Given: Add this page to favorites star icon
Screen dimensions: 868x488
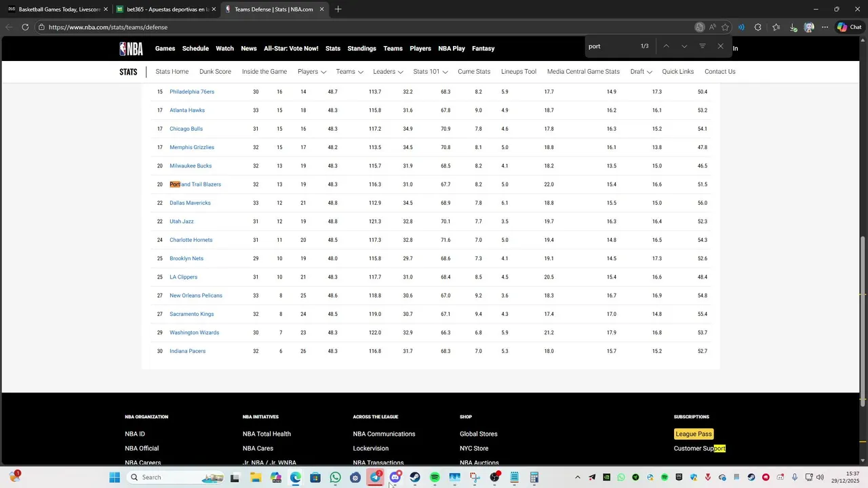Looking at the screenshot, I should (725, 27).
